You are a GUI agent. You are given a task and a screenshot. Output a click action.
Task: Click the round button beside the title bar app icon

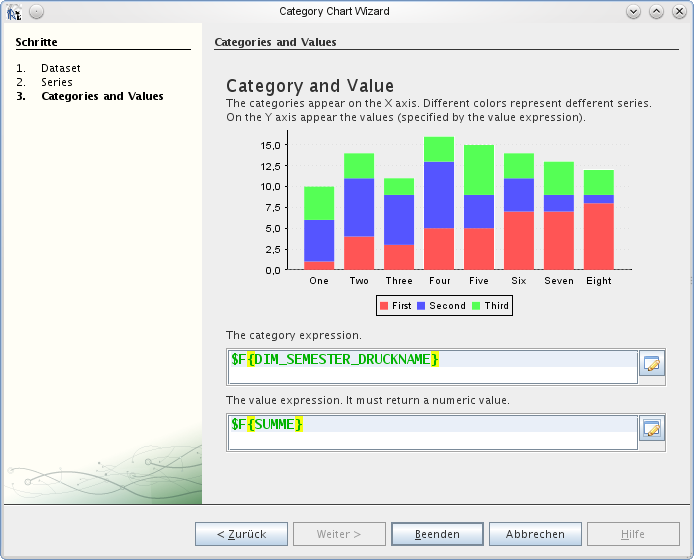[x=36, y=11]
